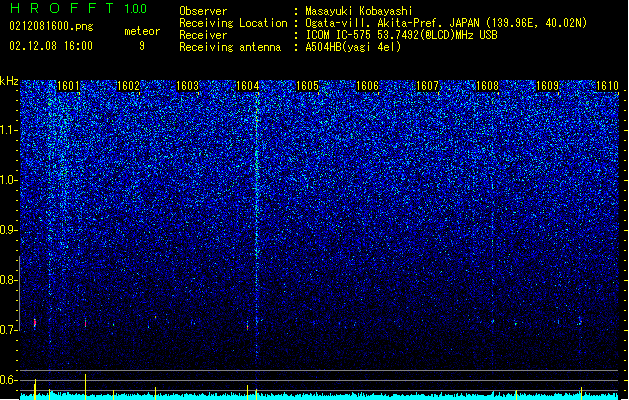
Task: Click the 1609 time marker
Action: (547, 86)
